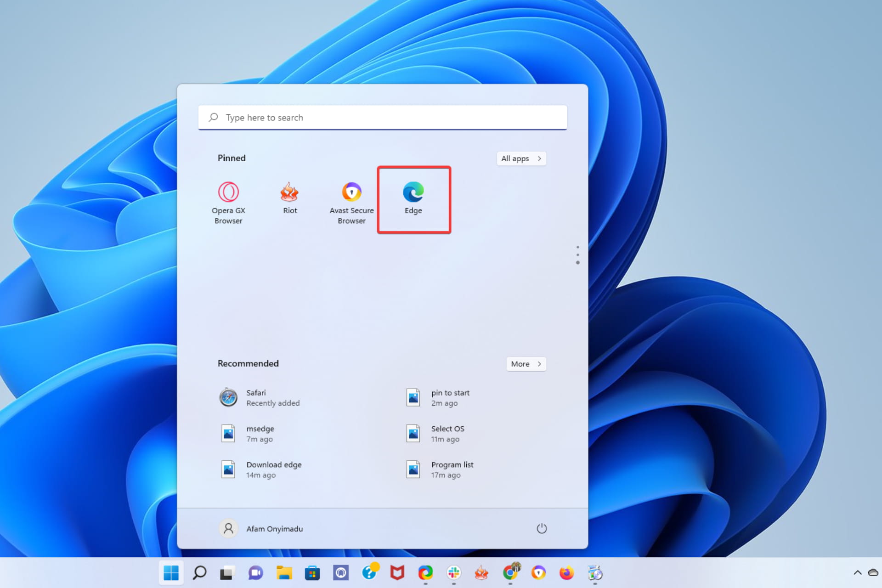Open Slack from the taskbar
This screenshot has height=588, width=882.
coord(454,572)
